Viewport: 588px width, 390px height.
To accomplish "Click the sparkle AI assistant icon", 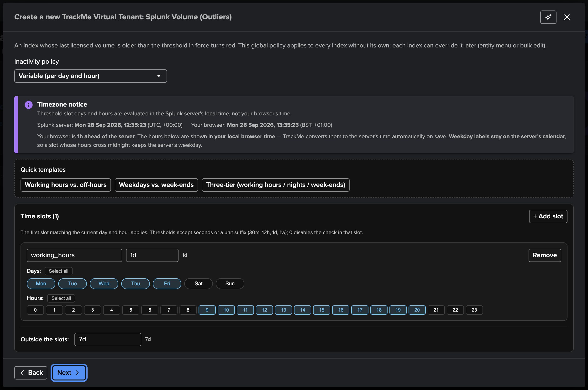I will pyautogui.click(x=548, y=17).
